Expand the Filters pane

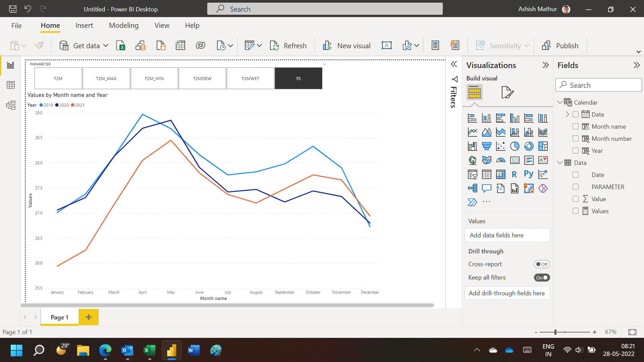[454, 64]
